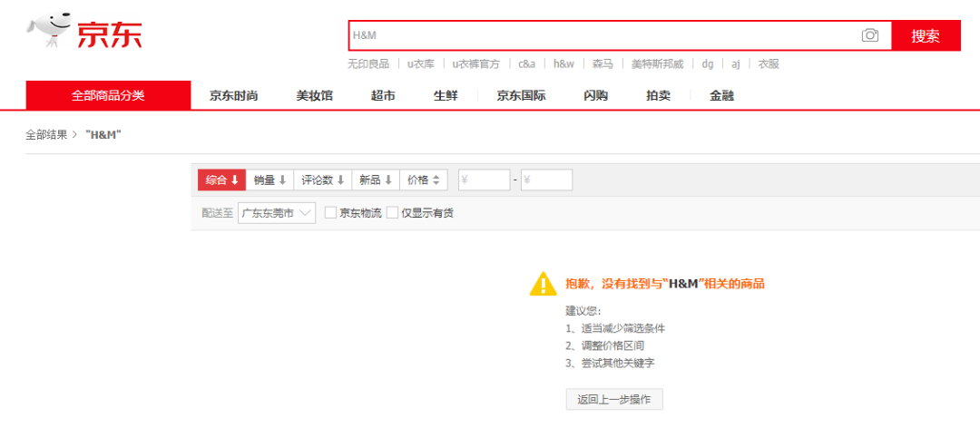Viewport: 980px width, 437px height.
Task: Open u衣裤官方 suggested keyword
Action: click(x=476, y=63)
